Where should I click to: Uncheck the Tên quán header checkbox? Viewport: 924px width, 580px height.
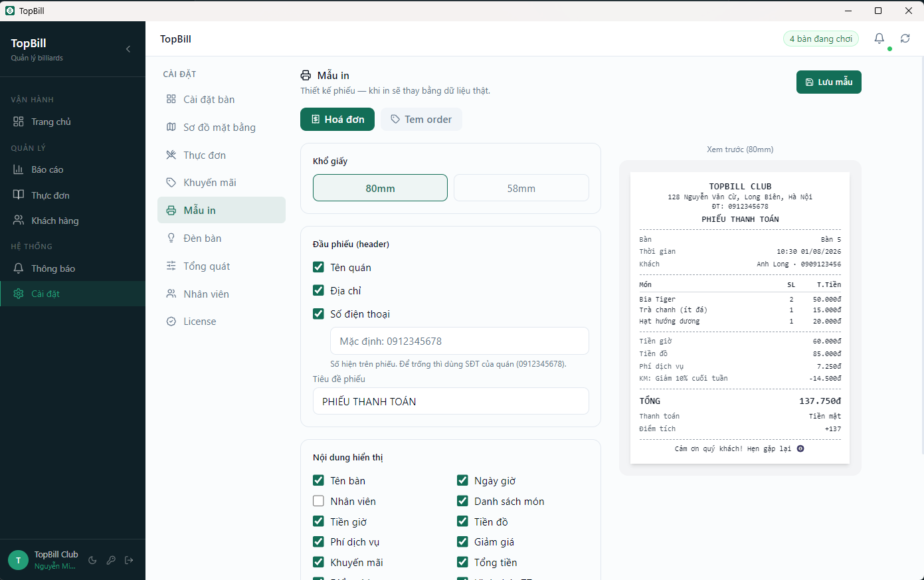click(318, 267)
